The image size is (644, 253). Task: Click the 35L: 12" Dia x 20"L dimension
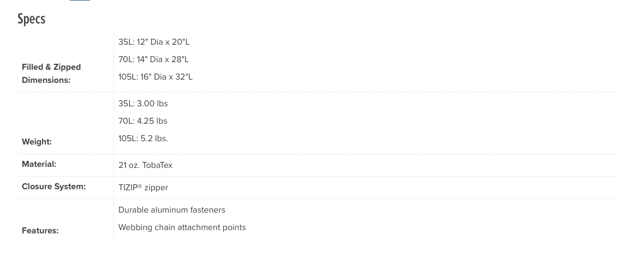pyautogui.click(x=154, y=42)
